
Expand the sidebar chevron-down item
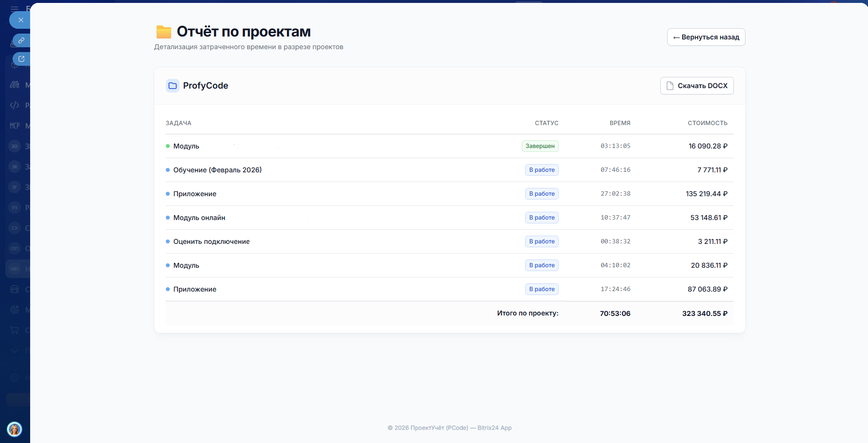(15, 351)
